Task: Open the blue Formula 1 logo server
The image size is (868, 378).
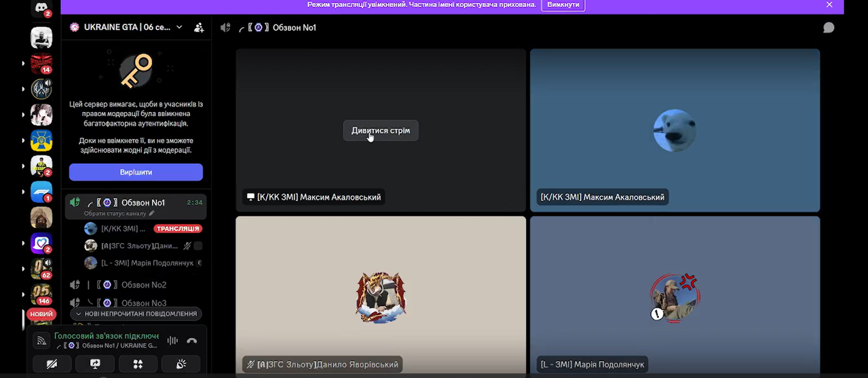Action: pos(41,192)
